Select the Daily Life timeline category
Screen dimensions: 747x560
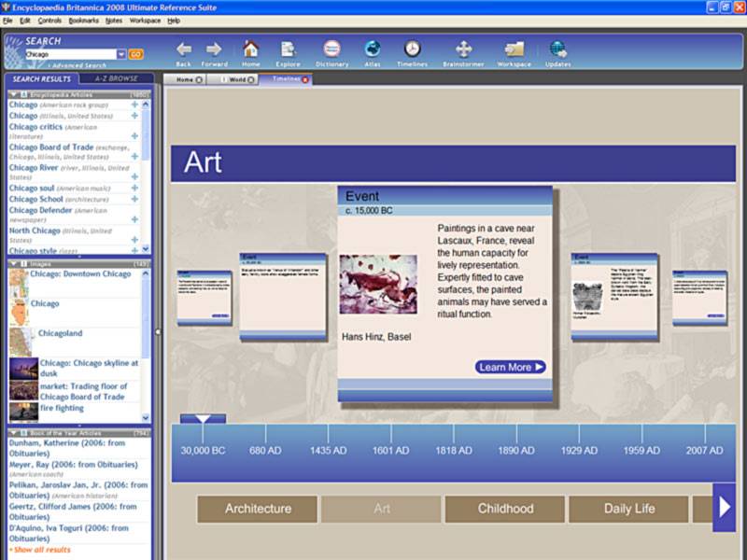pyautogui.click(x=628, y=509)
